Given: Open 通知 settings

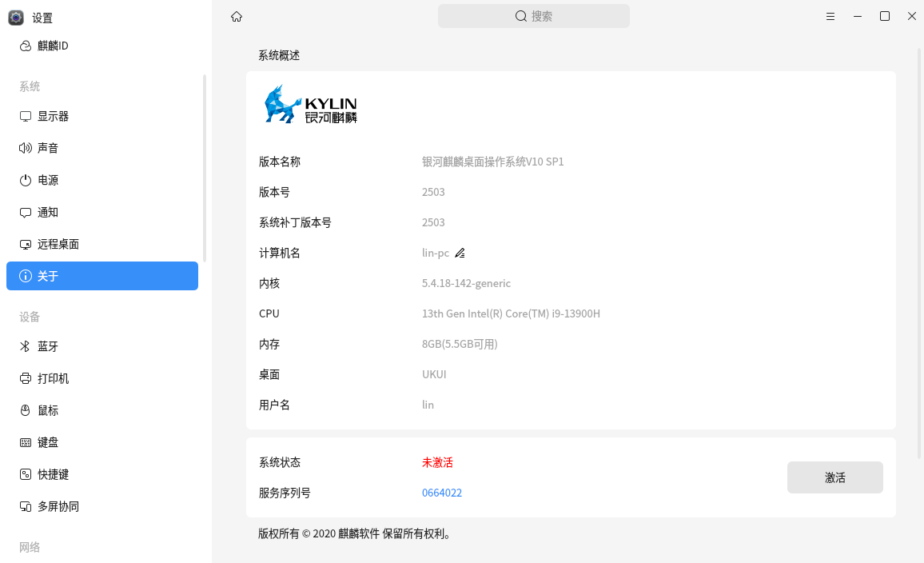Looking at the screenshot, I should [x=102, y=212].
